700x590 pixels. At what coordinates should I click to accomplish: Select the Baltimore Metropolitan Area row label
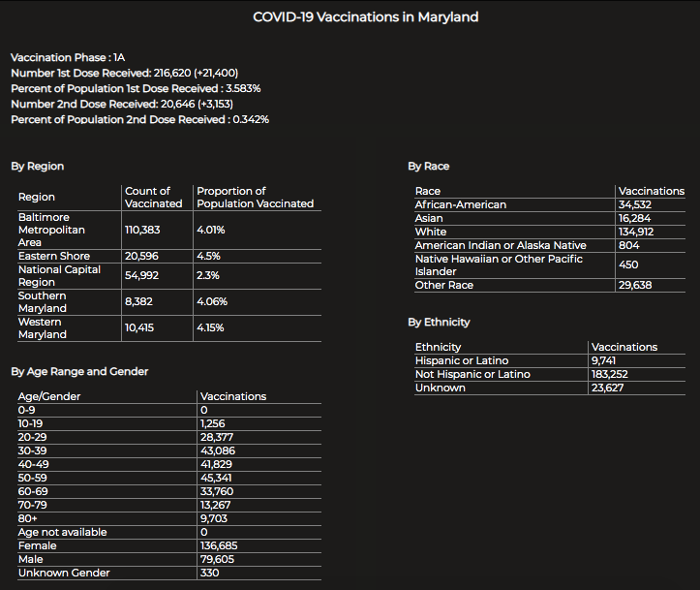52,231
